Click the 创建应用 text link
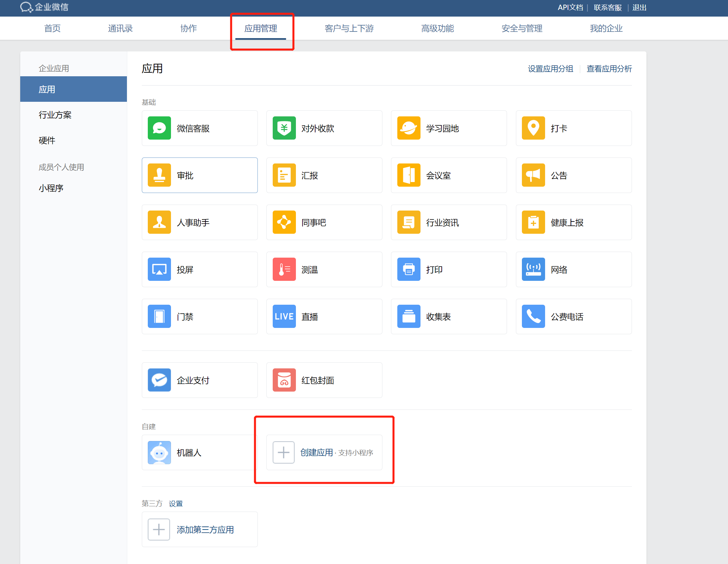The image size is (728, 564). tap(316, 453)
